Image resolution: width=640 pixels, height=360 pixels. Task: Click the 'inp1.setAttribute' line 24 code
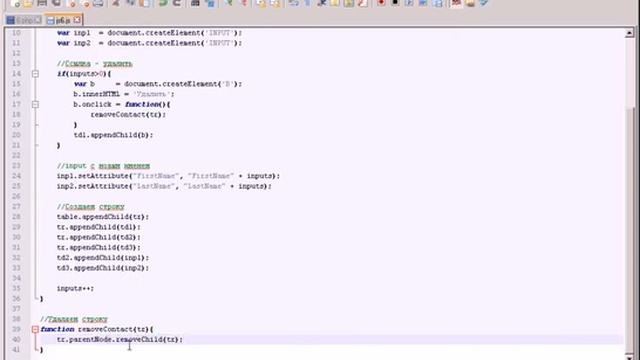click(169, 176)
